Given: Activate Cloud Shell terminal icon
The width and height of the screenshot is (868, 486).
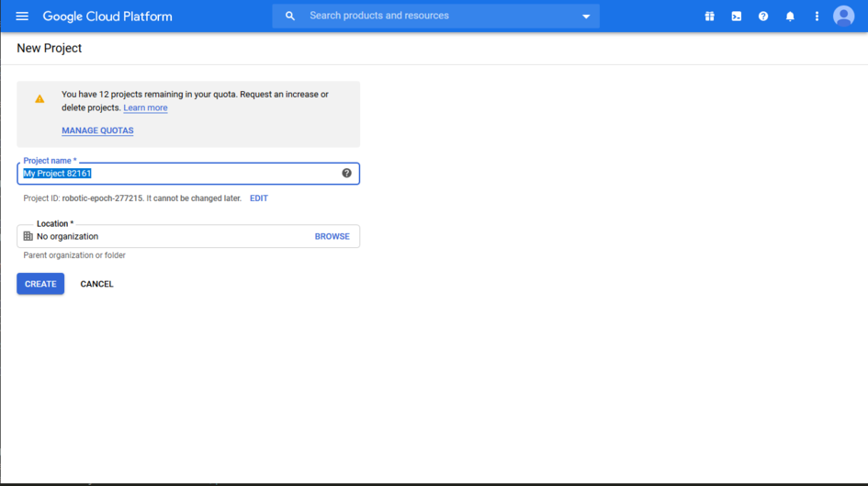Looking at the screenshot, I should click(737, 16).
